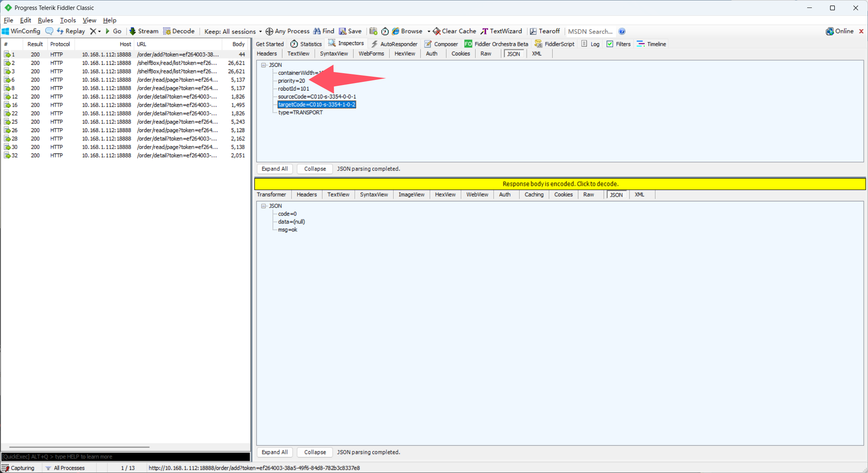Click the camera screenshot icon
868x473 pixels.
point(373,31)
